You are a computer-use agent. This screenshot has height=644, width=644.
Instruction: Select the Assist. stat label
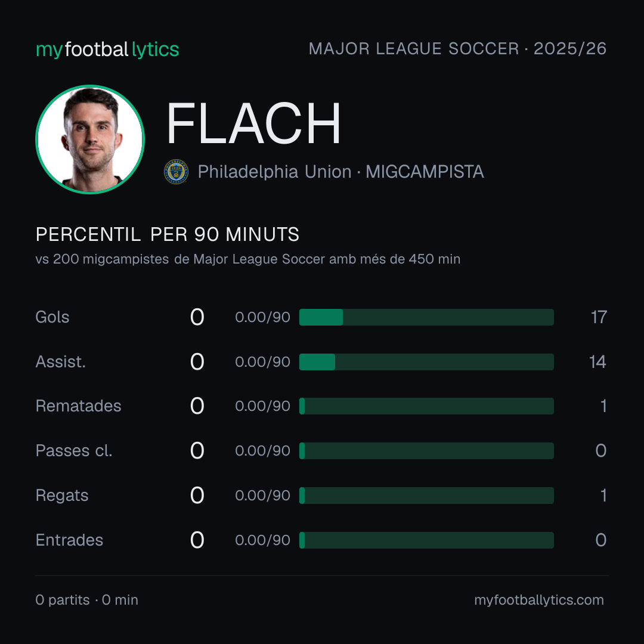click(61, 362)
